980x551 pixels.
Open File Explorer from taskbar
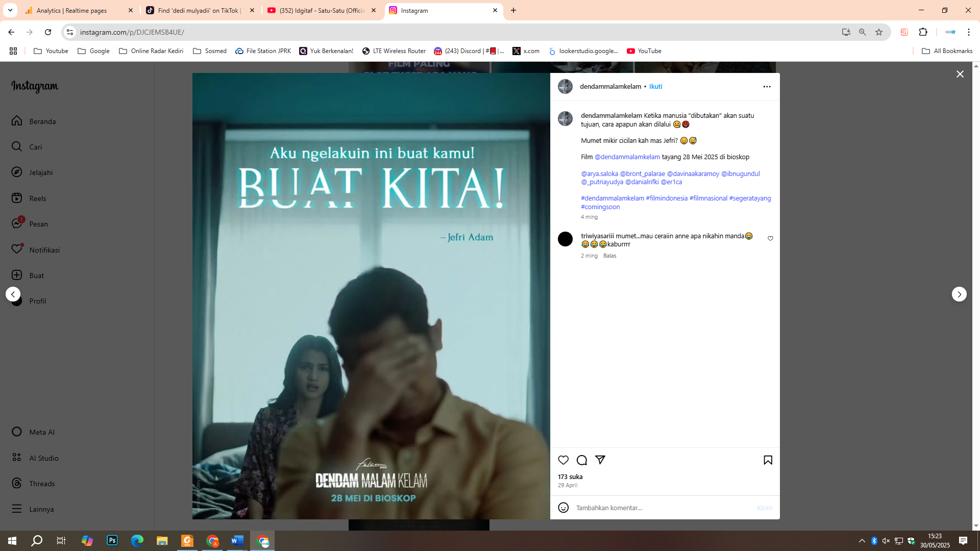coord(162,541)
